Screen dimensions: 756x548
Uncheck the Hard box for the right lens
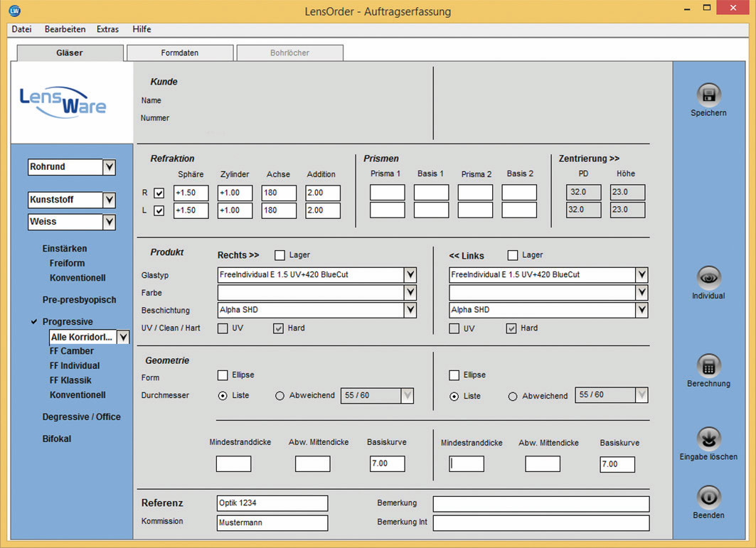(x=278, y=328)
